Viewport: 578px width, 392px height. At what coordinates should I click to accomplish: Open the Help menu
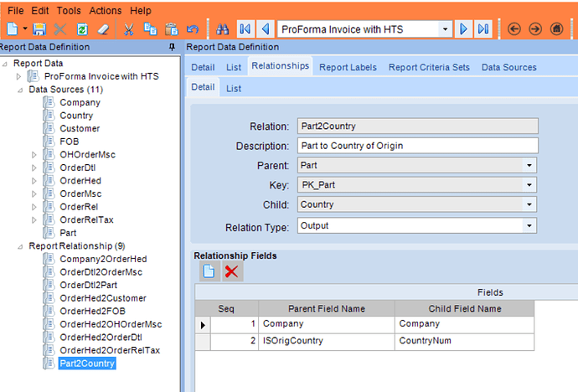coord(141,11)
